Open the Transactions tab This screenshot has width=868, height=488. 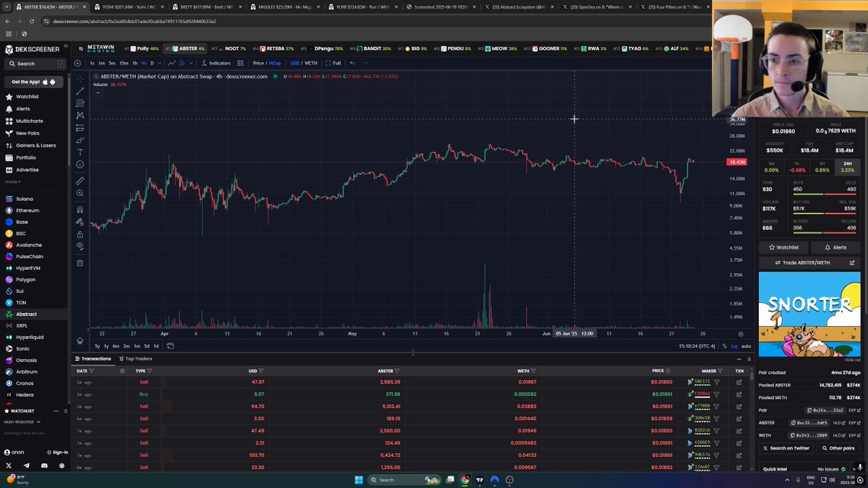pyautogui.click(x=93, y=359)
